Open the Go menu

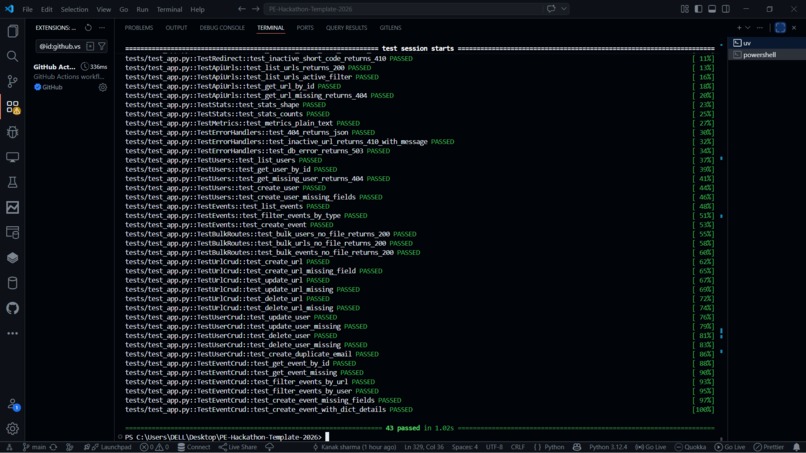coord(123,9)
